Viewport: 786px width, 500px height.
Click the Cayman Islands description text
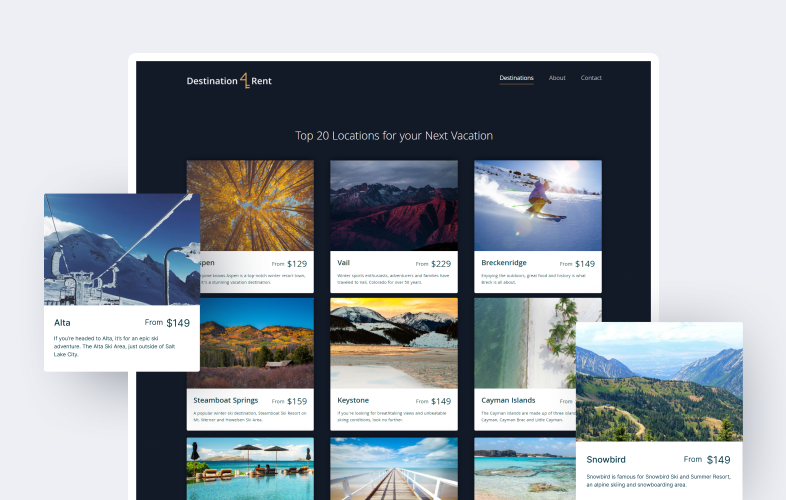528,416
